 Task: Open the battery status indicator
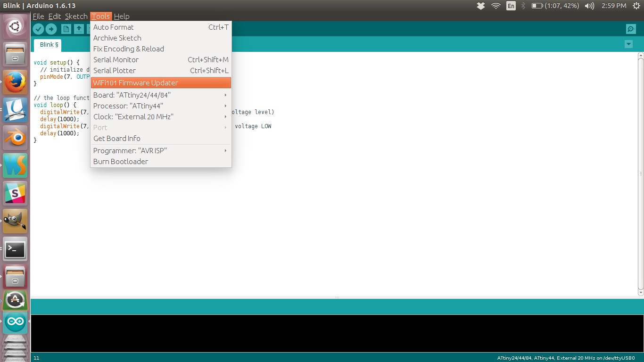[x=555, y=6]
